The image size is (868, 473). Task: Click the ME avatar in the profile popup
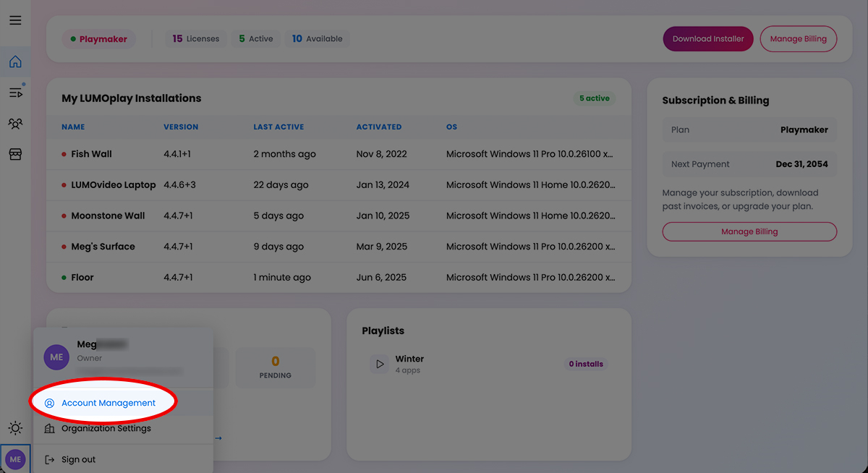click(x=56, y=357)
